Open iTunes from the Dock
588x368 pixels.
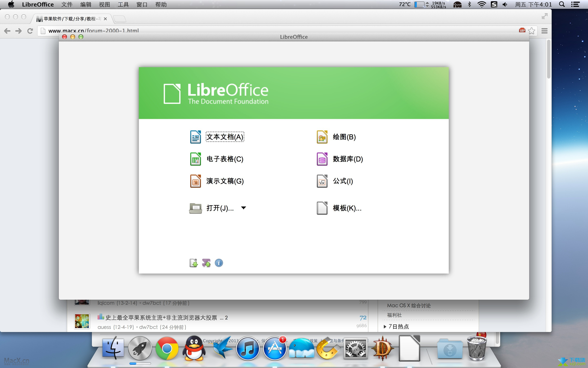tap(248, 348)
